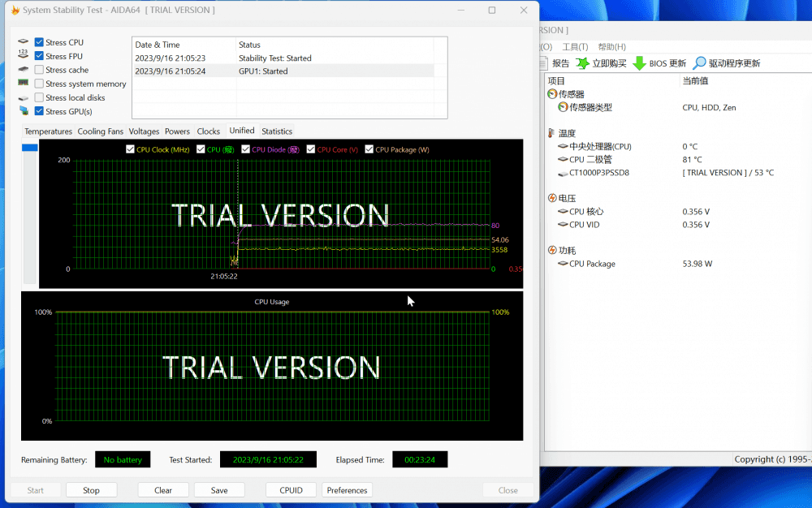Click the voltage section icon
This screenshot has width=812, height=508.
click(552, 198)
